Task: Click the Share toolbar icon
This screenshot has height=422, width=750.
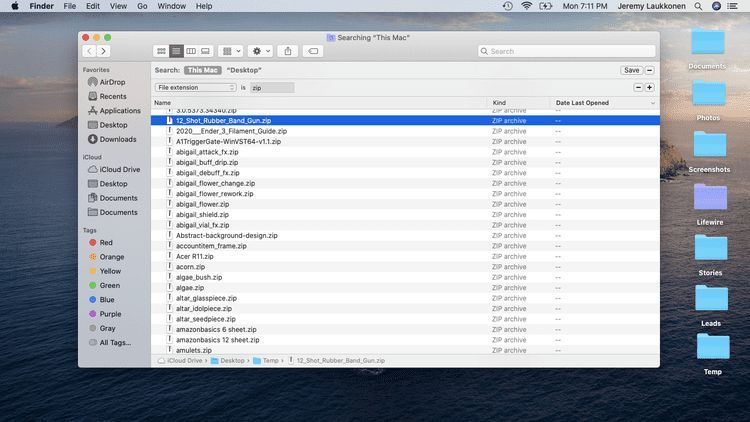Action: [x=288, y=51]
